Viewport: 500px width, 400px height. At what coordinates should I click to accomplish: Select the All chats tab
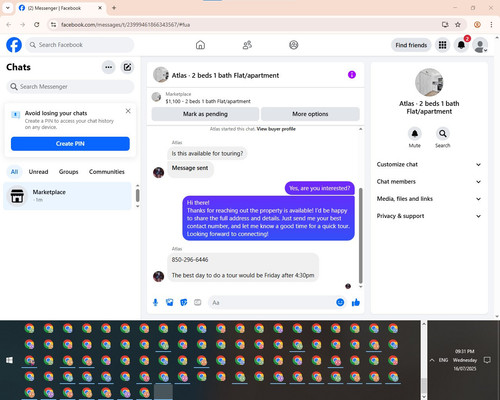tap(14, 172)
